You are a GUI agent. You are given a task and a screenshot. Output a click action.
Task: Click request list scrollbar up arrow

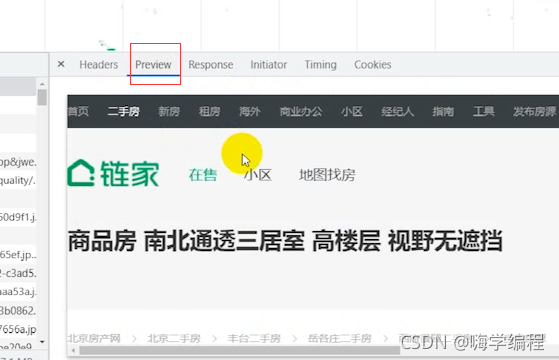click(42, 84)
